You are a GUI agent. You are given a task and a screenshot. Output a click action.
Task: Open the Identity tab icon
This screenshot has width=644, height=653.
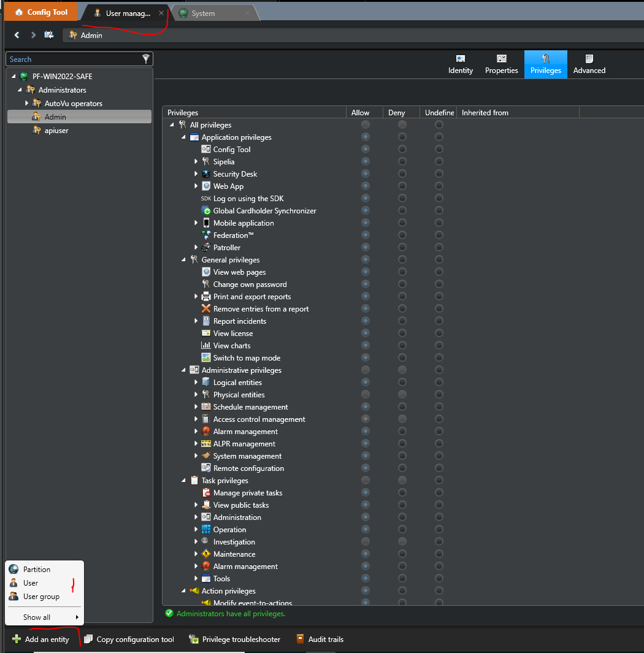[x=461, y=59]
